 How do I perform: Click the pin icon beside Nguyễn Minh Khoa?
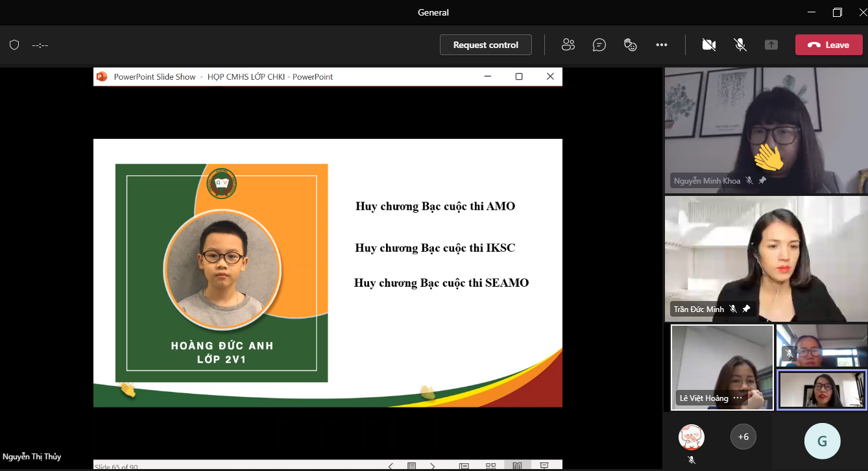click(x=762, y=180)
